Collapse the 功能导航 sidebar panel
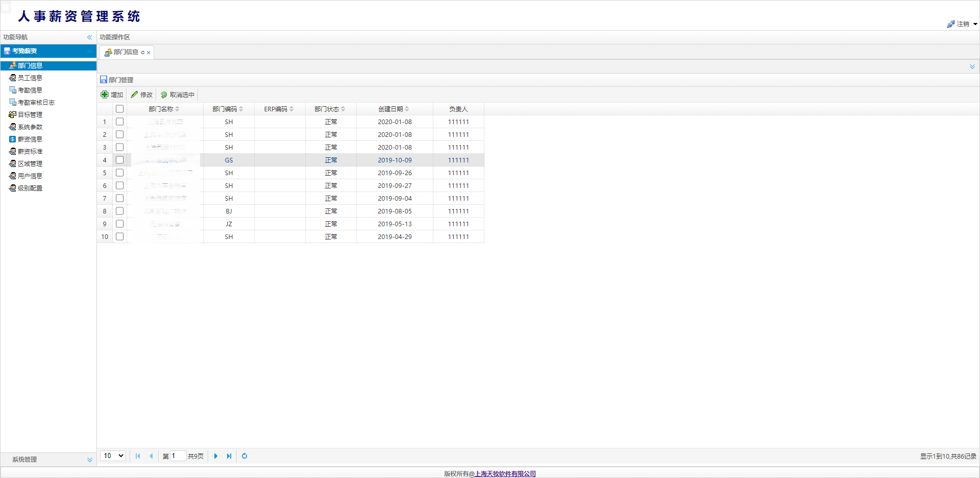Screen dimensions: 980x478 point(89,37)
